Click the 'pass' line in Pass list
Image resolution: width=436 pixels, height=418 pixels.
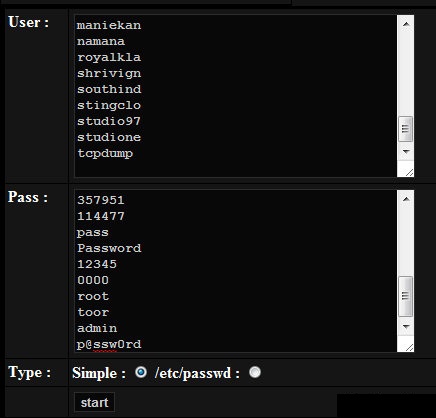[93, 232]
